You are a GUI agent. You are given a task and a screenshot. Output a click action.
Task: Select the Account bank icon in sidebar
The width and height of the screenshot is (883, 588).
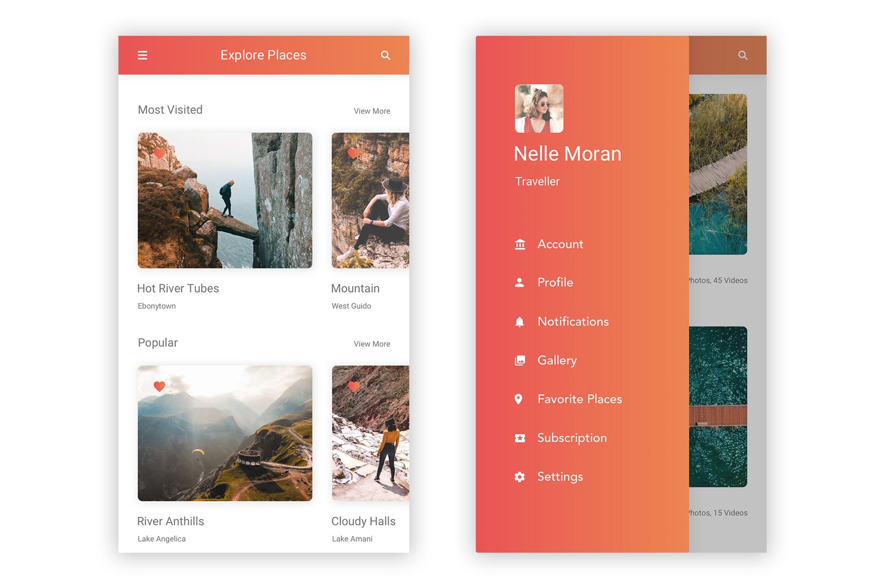pos(519,244)
